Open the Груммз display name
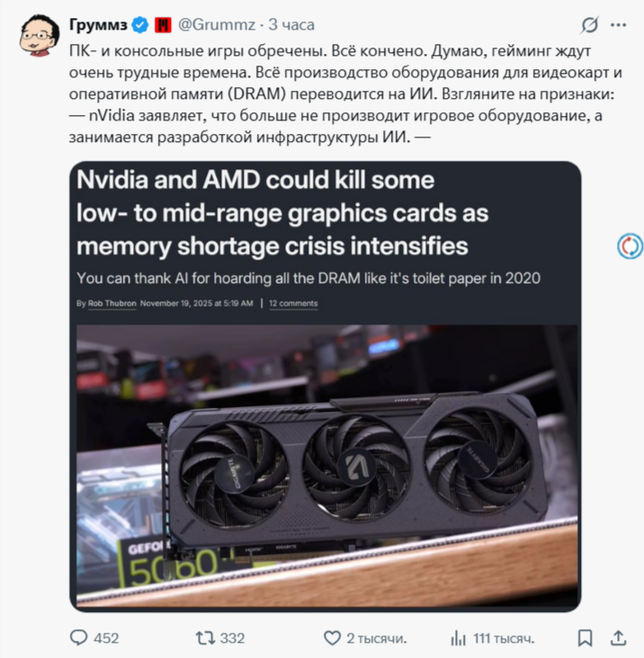Viewport: 644px width, 658px height. click(x=98, y=25)
